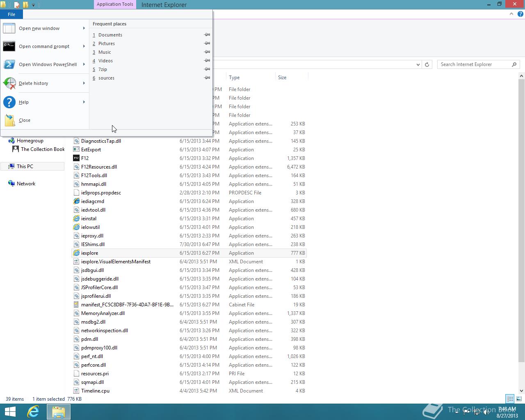Sort files by Type column header
This screenshot has width=525, height=420.
click(x=251, y=77)
